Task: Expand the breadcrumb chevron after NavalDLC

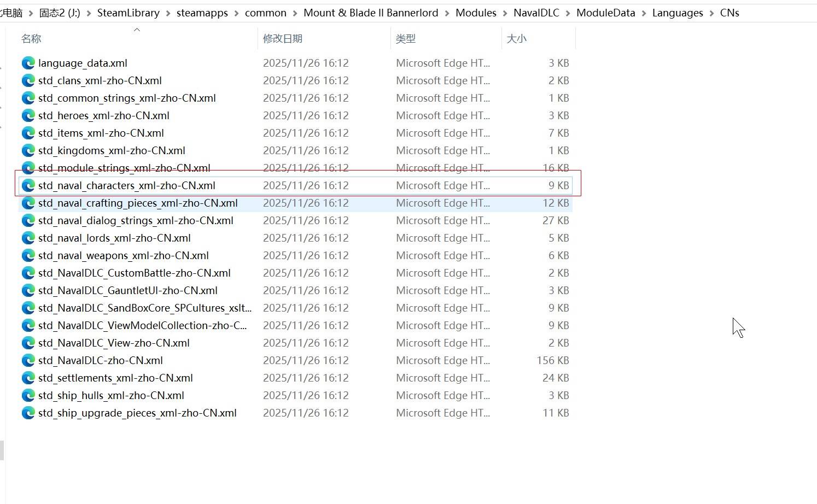Action: pyautogui.click(x=568, y=13)
